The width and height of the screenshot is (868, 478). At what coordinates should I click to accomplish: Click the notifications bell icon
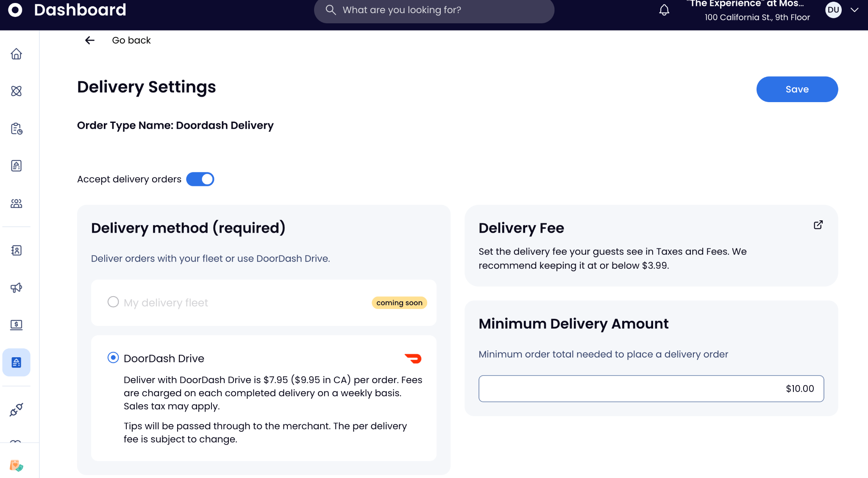click(x=664, y=10)
